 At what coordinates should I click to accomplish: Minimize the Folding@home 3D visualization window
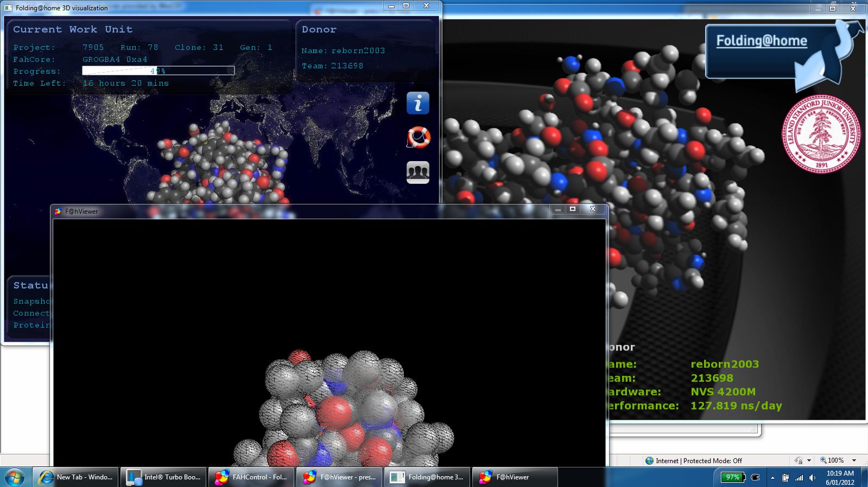pos(391,6)
